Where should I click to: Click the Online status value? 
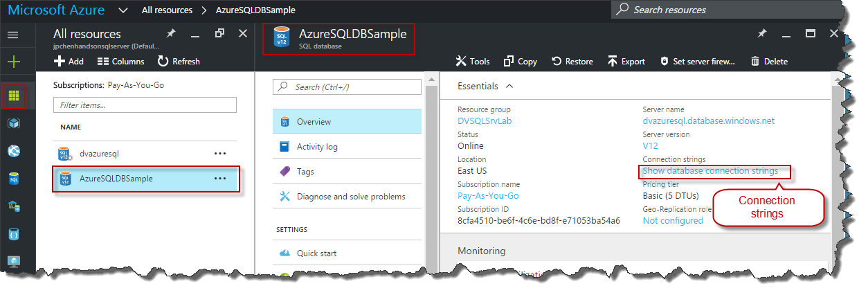471,145
